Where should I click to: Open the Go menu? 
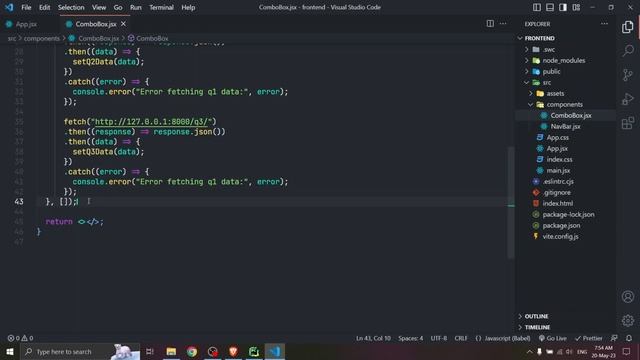(118, 7)
